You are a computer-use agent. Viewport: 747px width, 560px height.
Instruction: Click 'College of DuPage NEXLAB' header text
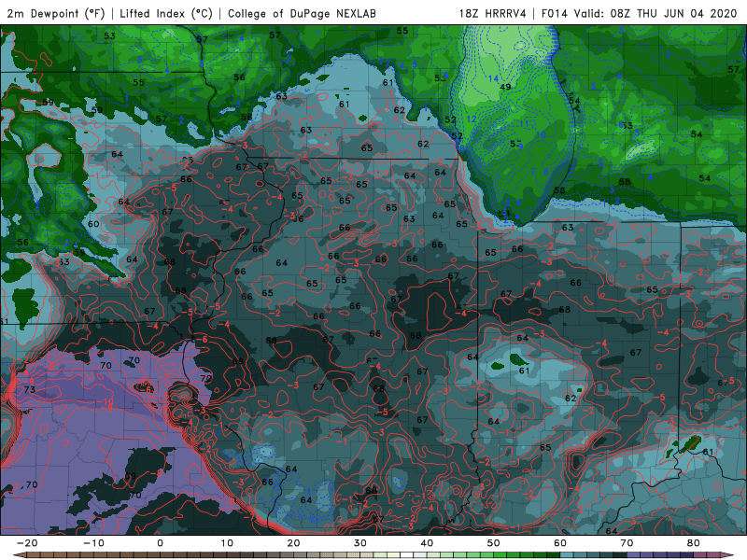coord(302,13)
